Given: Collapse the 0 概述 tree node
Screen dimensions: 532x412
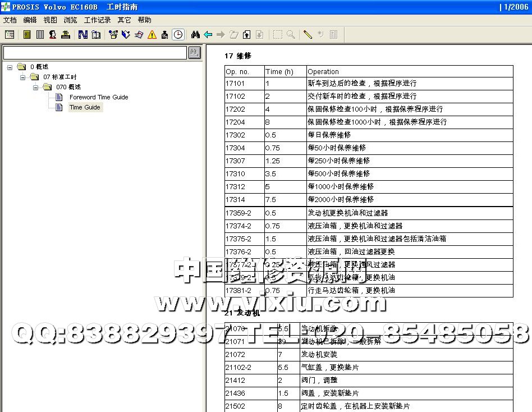Looking at the screenshot, I should [10, 67].
